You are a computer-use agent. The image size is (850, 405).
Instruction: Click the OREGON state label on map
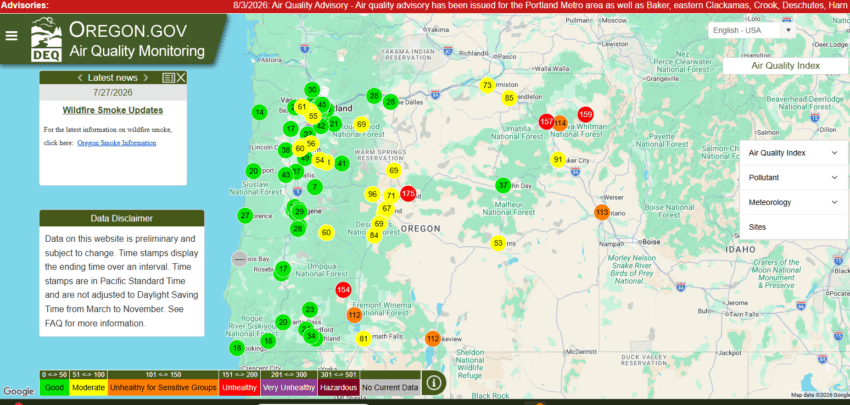tap(421, 228)
